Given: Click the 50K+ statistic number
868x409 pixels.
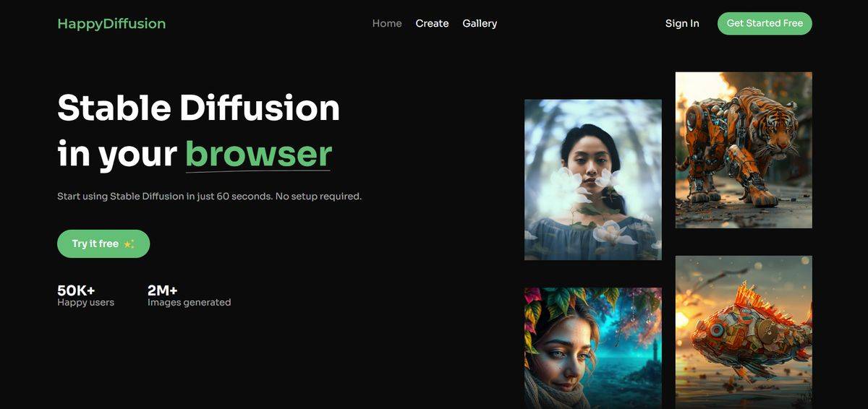Looking at the screenshot, I should pos(76,290).
